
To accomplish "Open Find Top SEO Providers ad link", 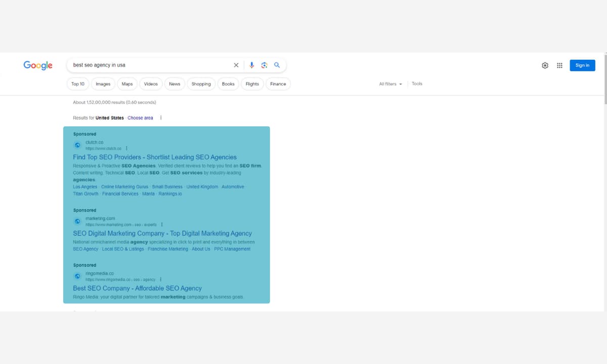I will (x=155, y=157).
